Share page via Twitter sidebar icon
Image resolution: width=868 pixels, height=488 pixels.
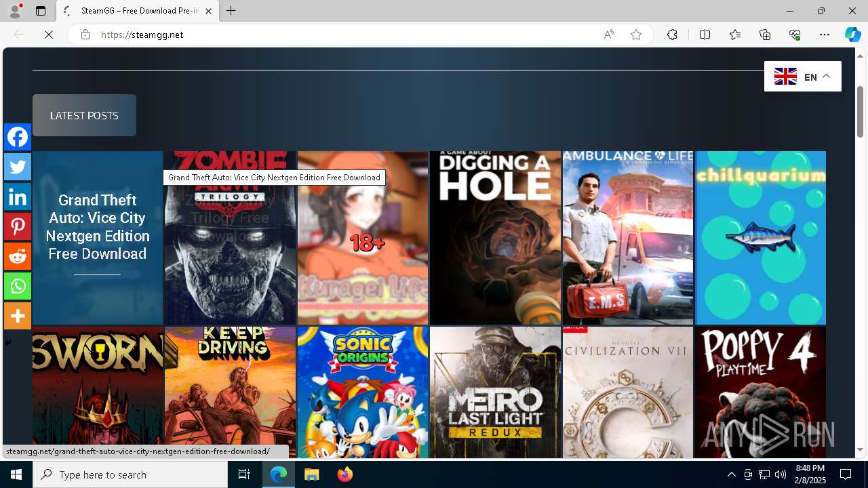click(x=18, y=167)
